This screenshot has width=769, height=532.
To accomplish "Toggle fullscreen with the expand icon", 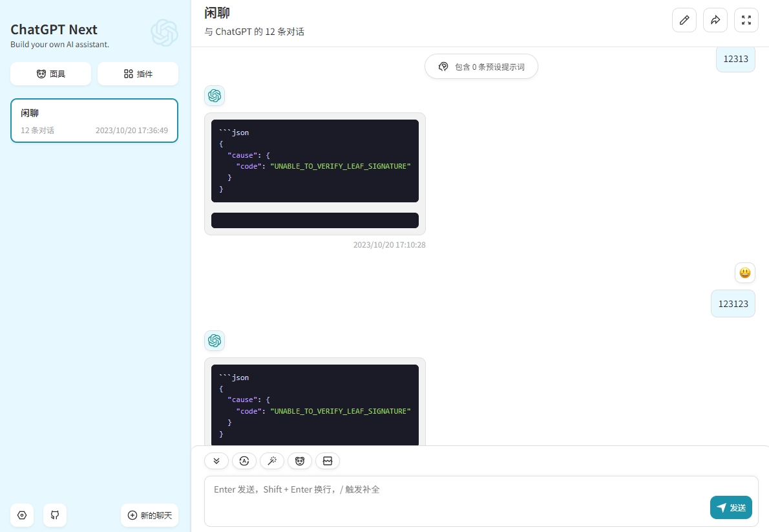I will 746,20.
